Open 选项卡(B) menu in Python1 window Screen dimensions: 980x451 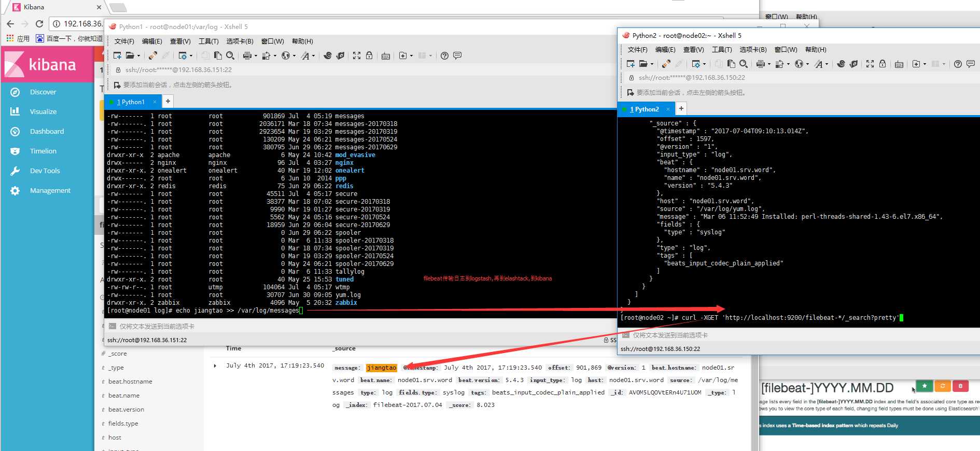[240, 41]
